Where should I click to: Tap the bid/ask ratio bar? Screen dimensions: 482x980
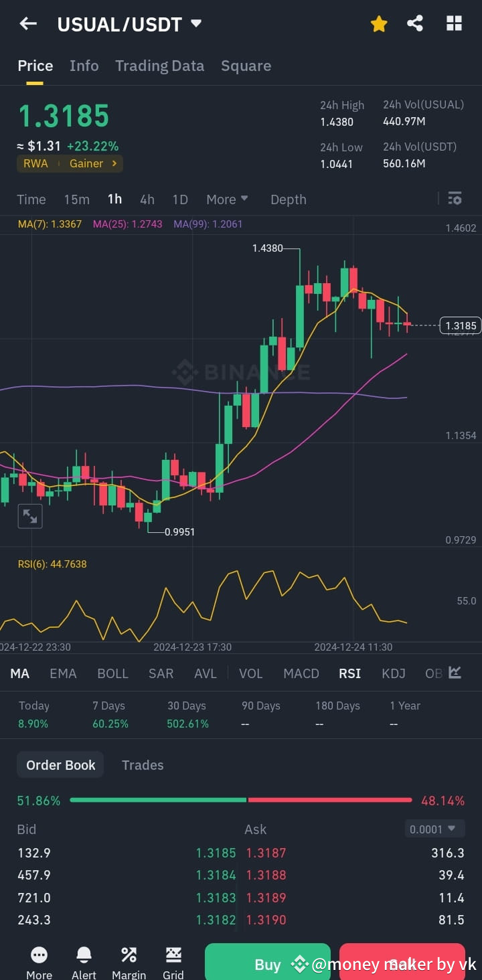(241, 800)
